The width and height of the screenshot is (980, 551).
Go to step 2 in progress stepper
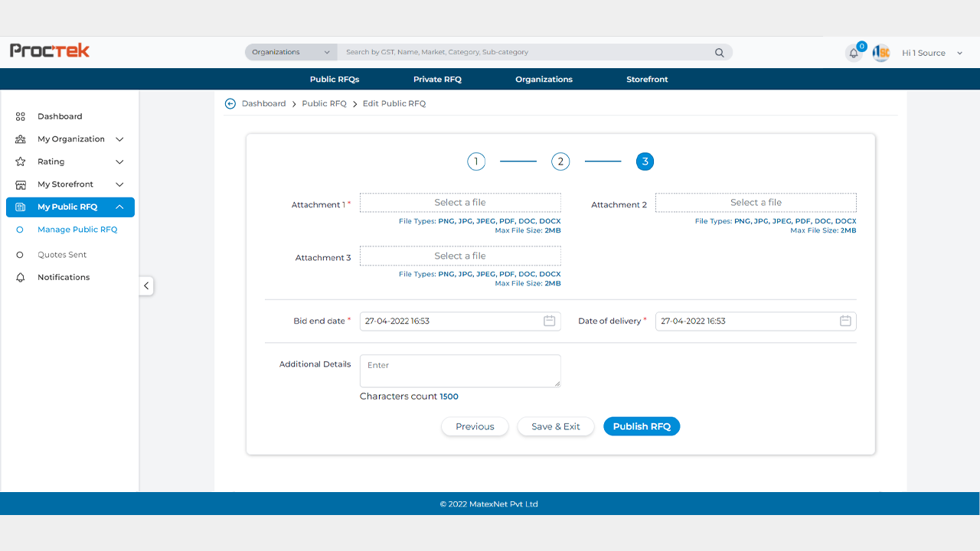(560, 161)
